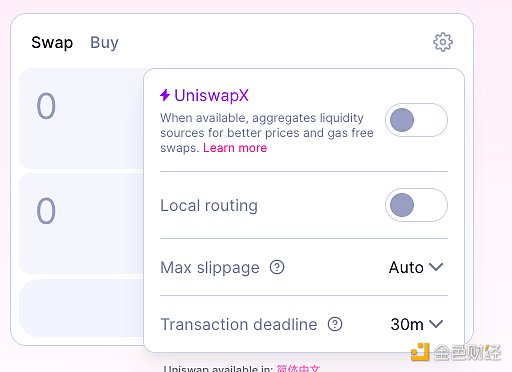Open swap settings gear icon
This screenshot has width=512, height=372.
tap(443, 42)
